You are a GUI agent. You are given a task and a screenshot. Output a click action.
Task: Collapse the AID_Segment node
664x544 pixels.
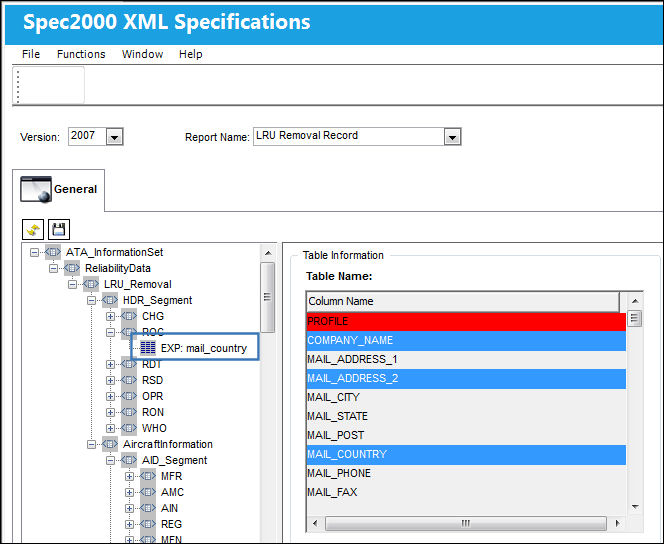pos(111,460)
